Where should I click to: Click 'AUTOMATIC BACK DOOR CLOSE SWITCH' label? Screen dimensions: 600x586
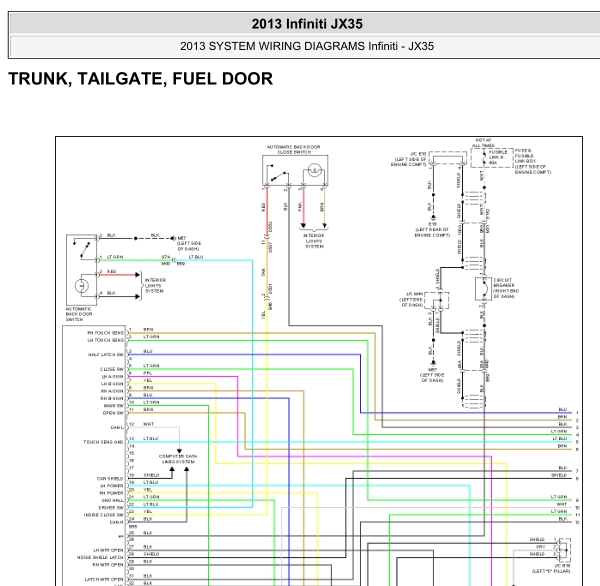coord(293,150)
